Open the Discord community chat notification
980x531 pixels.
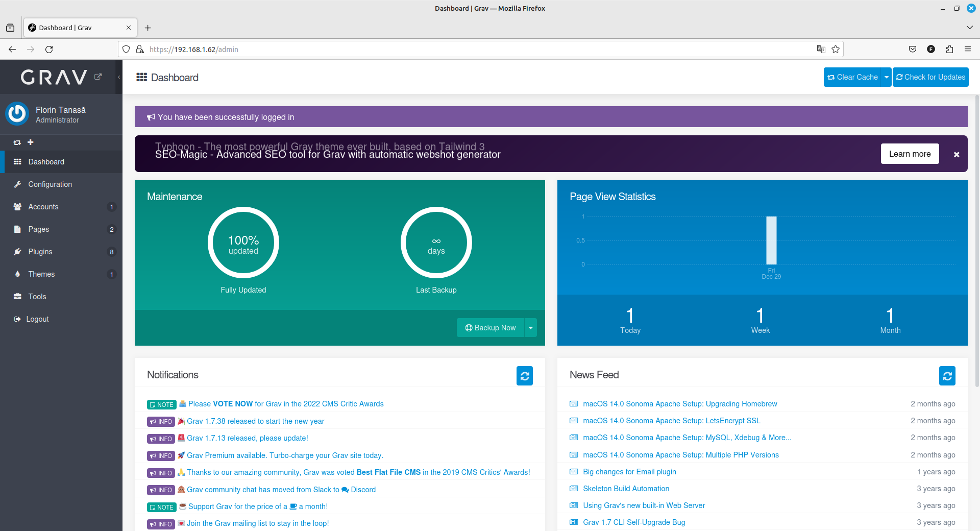pos(281,490)
